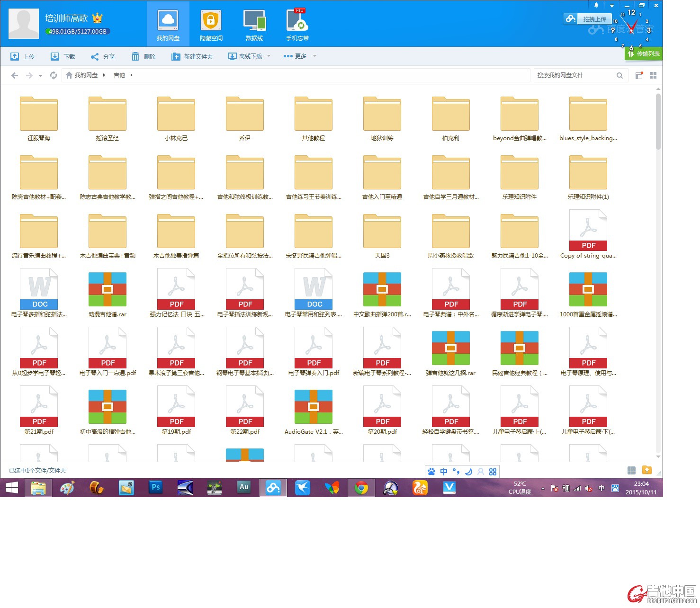Open the 传输列表 transfer list

pyautogui.click(x=644, y=54)
